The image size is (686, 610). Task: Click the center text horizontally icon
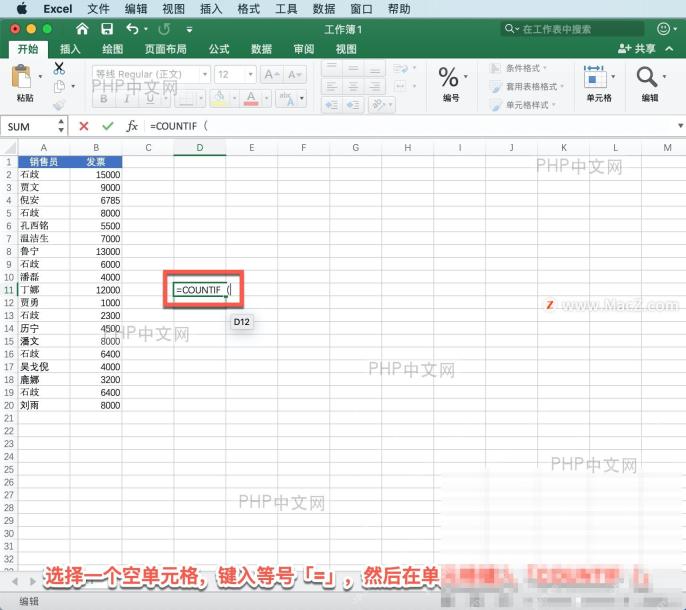point(353,86)
